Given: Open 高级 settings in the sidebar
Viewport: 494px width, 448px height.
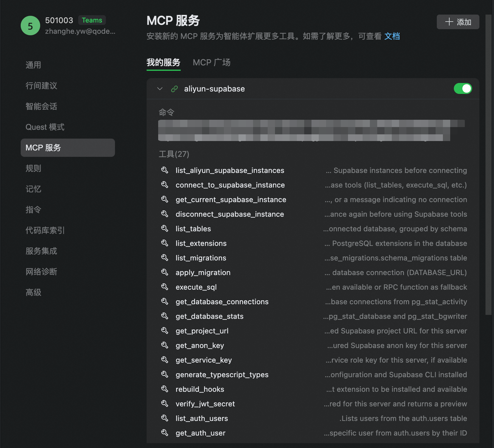Looking at the screenshot, I should [x=68, y=292].
